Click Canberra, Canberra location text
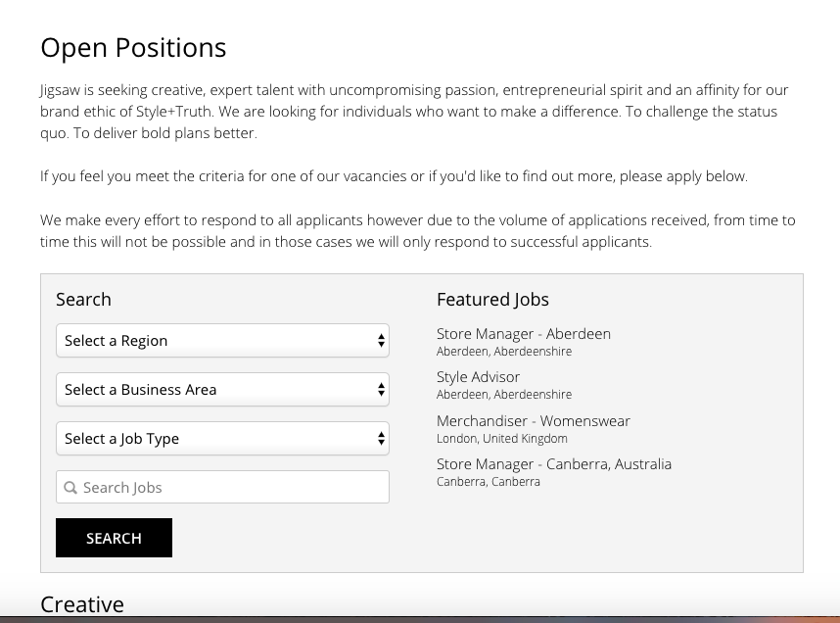The width and height of the screenshot is (840, 623). (488, 482)
